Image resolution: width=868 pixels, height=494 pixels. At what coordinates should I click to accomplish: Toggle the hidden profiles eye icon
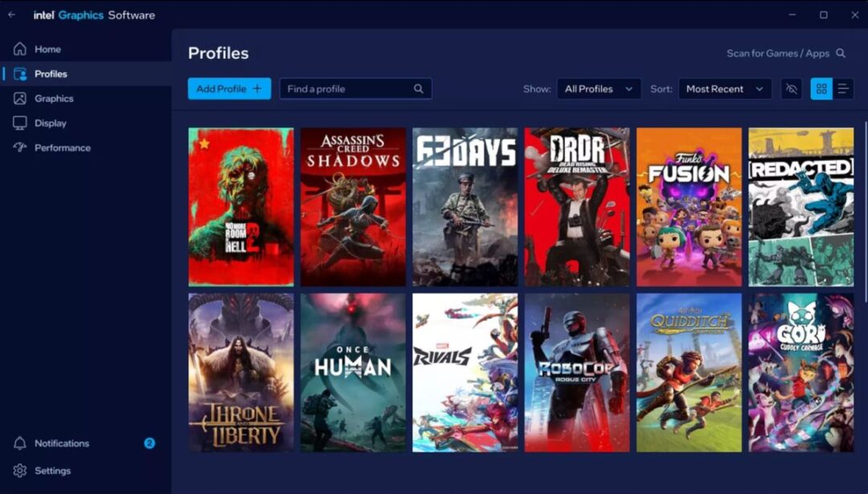pos(792,89)
